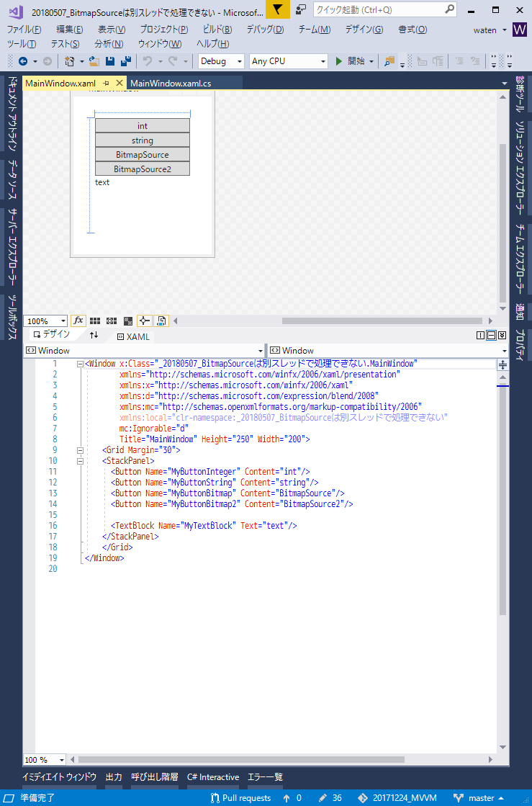Click the designer horizontal scrollbar
Viewport: 532px width, 806px height.
[x=382, y=321]
